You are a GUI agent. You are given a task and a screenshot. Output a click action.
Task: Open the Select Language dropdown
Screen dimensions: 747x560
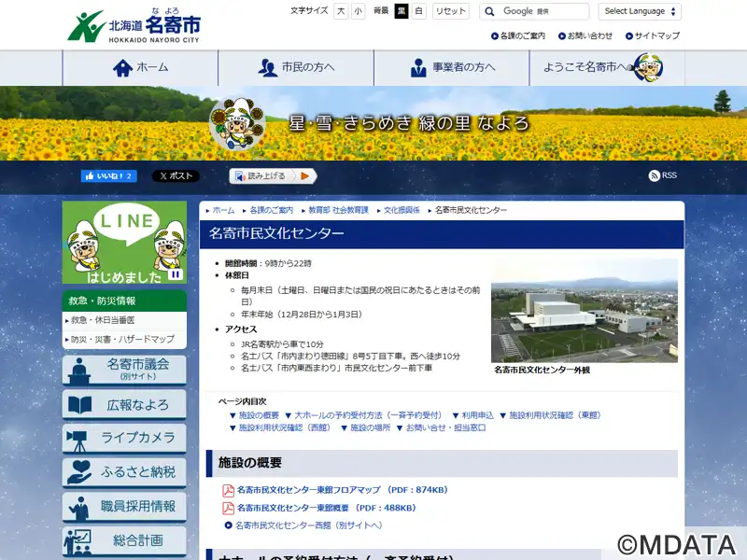coord(641,11)
